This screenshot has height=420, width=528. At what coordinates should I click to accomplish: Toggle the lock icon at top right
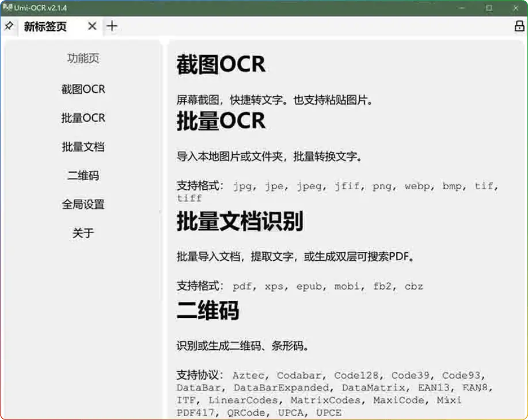[x=519, y=26]
